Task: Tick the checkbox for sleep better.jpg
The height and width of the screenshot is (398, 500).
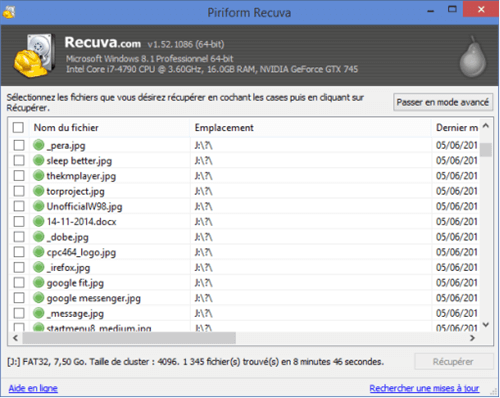Action: [19, 160]
